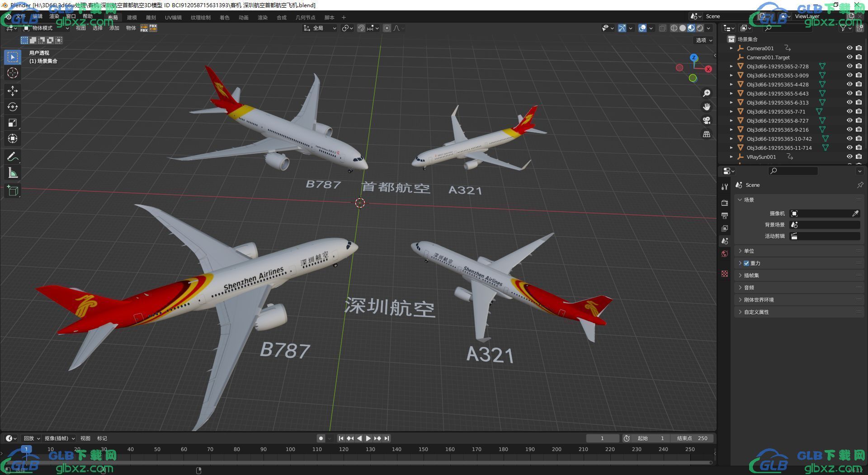The height and width of the screenshot is (475, 868).
Task: Jump to the timeline's first frame
Action: 341,438
